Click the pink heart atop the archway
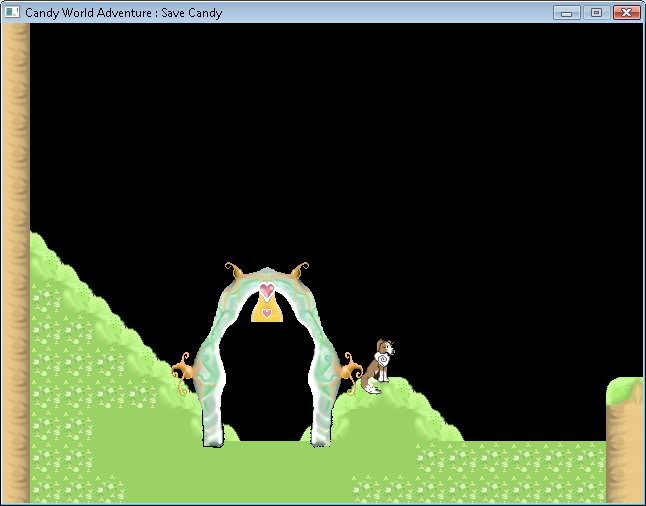Viewport: 646px width, 506px height. [267, 290]
